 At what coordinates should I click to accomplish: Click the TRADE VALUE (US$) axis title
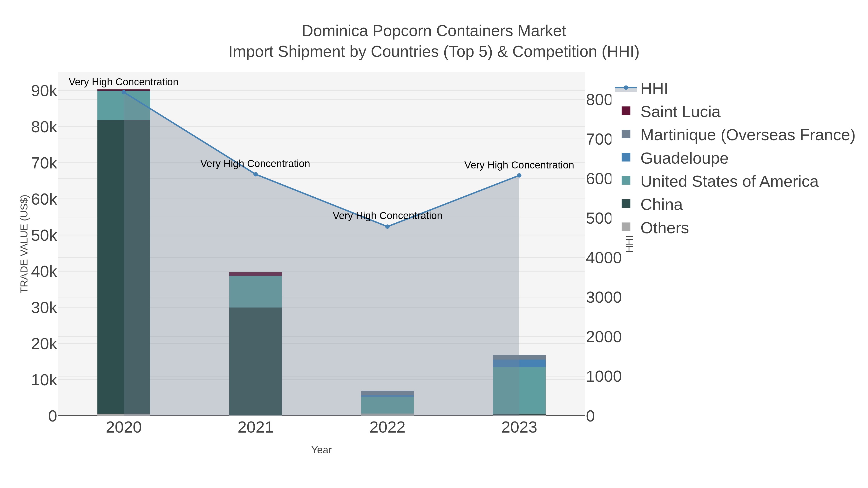pyautogui.click(x=24, y=244)
